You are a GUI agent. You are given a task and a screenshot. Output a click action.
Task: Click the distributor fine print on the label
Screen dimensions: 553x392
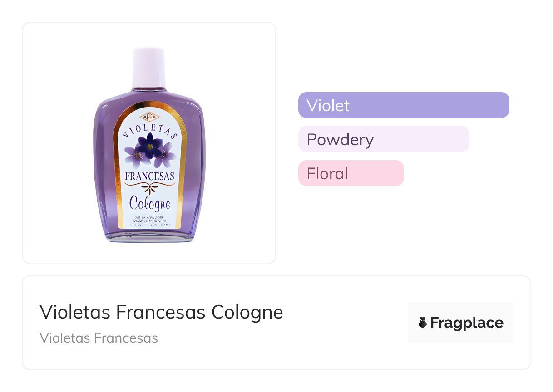[149, 221]
